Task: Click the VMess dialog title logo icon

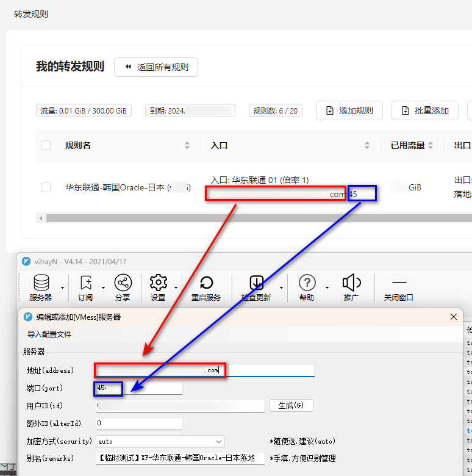Action: point(28,317)
